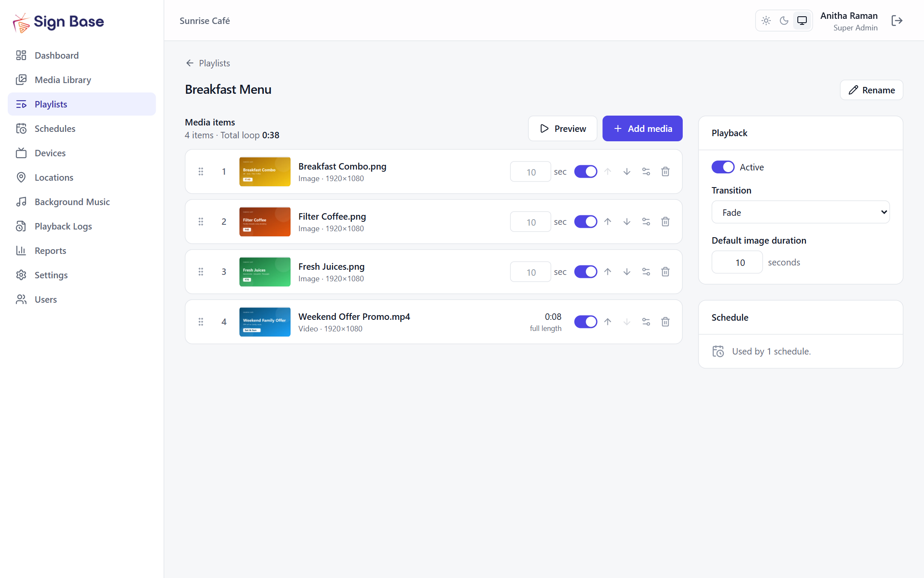Toggle playlist Active switch
This screenshot has width=924, height=578.
(x=723, y=167)
